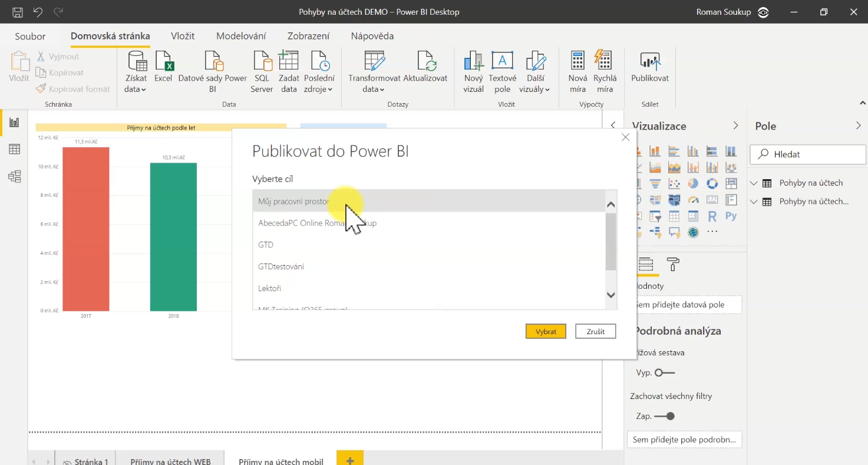Switch to Report view in left sidebar

[14, 123]
